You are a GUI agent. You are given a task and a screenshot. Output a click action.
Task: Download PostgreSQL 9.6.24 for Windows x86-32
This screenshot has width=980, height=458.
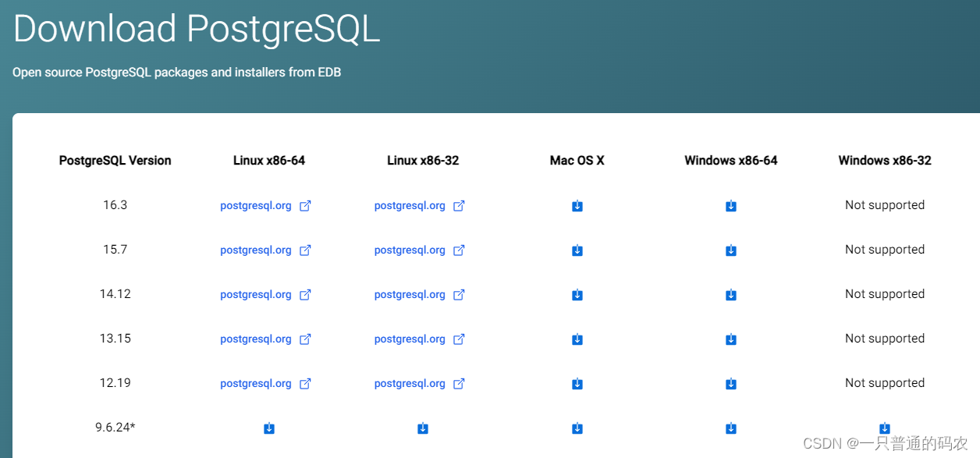[x=885, y=428]
